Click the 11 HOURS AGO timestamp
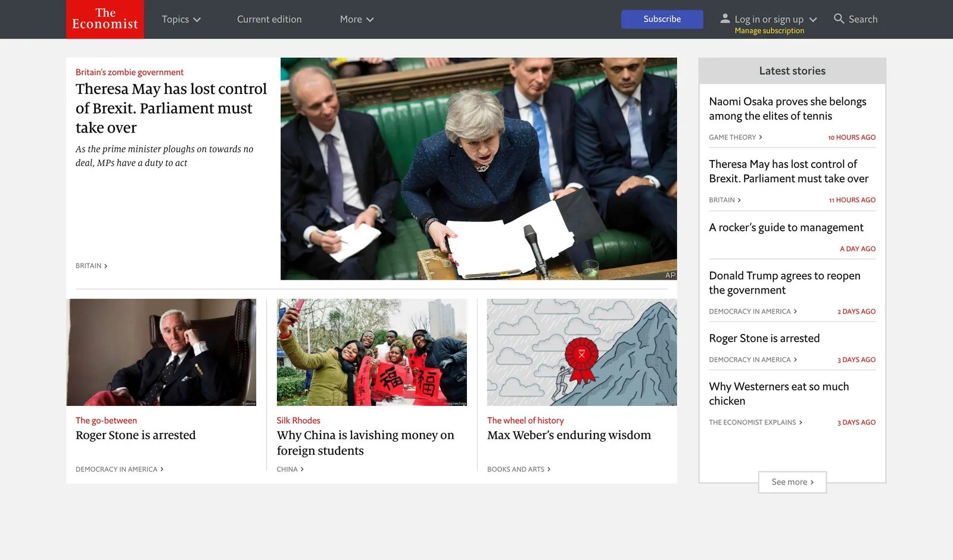 tap(852, 200)
